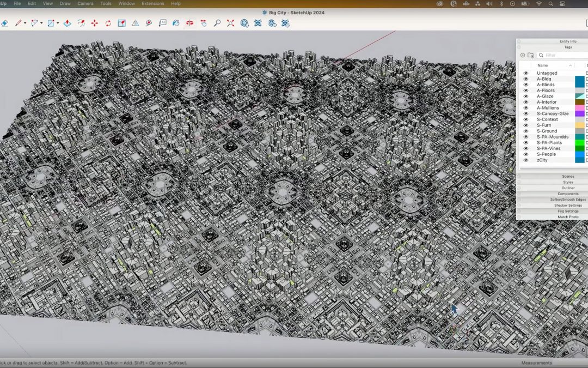Open the Rectangle tool dropdown arrow

[58, 23]
